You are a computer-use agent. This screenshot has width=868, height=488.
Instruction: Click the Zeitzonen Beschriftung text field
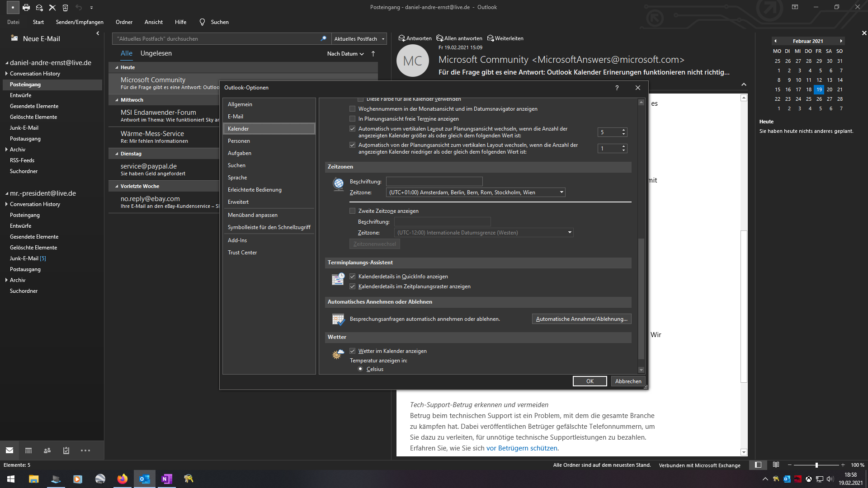tap(434, 182)
